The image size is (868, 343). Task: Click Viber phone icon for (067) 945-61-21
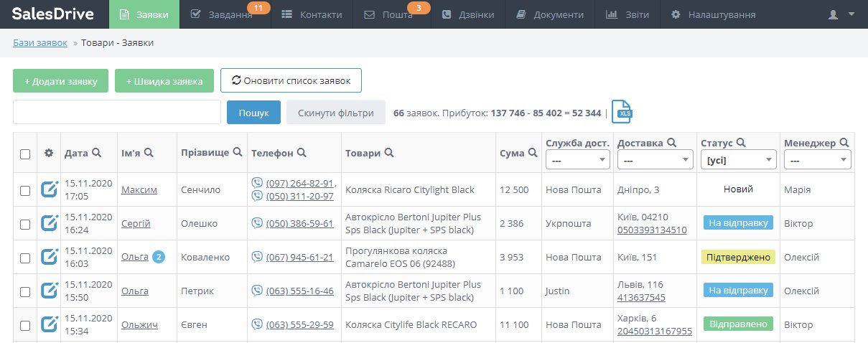(x=257, y=257)
